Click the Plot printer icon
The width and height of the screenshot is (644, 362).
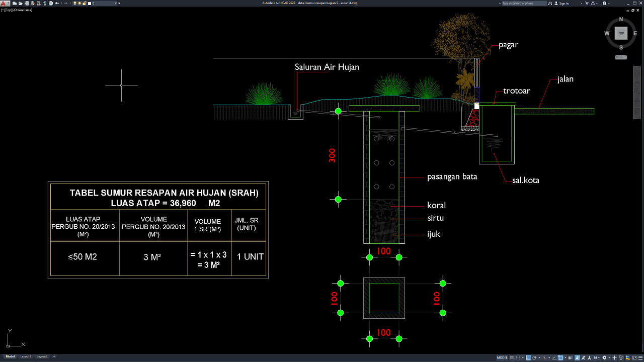coord(51,3)
